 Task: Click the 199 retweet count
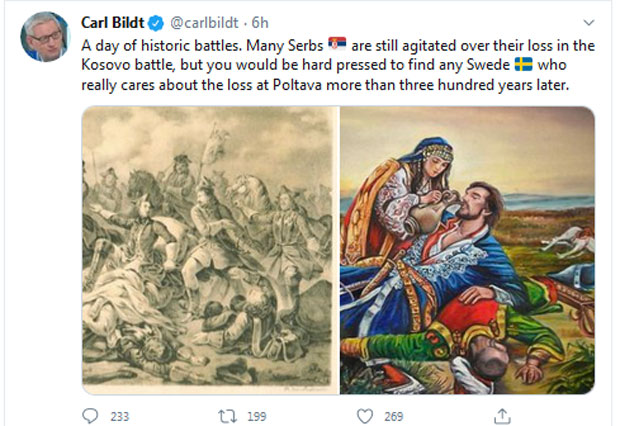point(255,414)
